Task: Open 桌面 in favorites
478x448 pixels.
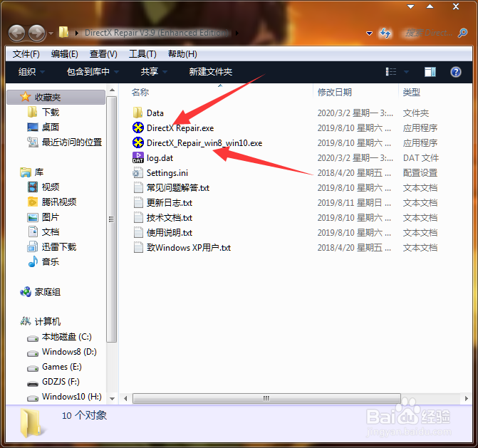Action: [x=51, y=127]
